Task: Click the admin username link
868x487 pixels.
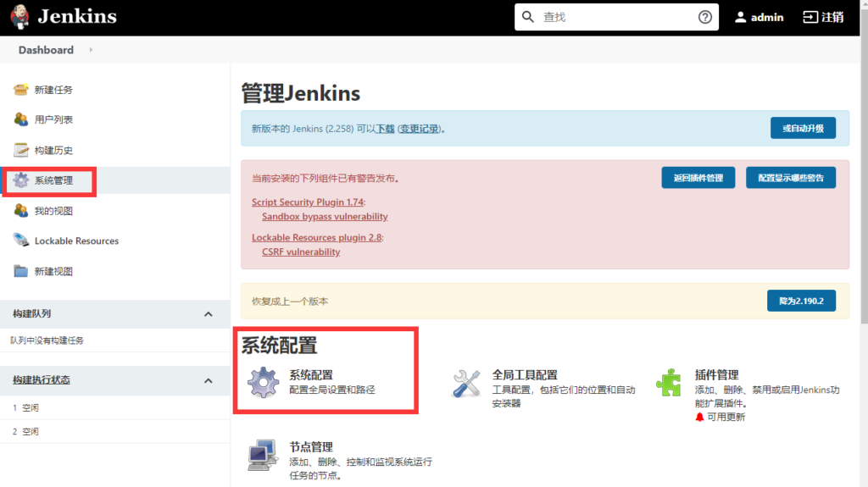Action: click(x=766, y=17)
